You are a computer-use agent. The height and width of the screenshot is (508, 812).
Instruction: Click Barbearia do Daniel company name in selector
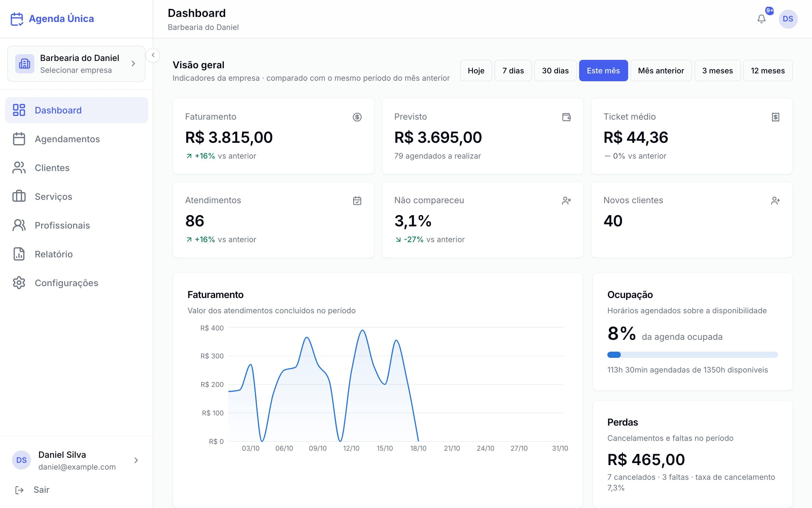pos(80,58)
